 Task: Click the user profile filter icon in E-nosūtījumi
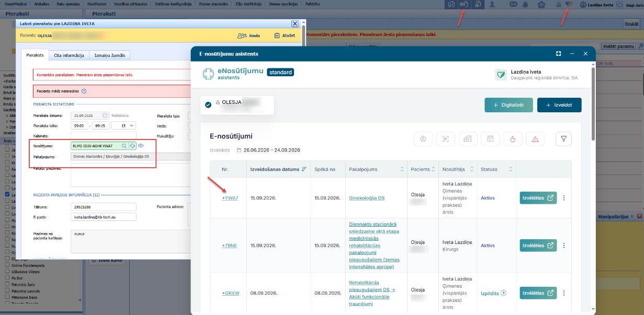pyautogui.click(x=423, y=138)
